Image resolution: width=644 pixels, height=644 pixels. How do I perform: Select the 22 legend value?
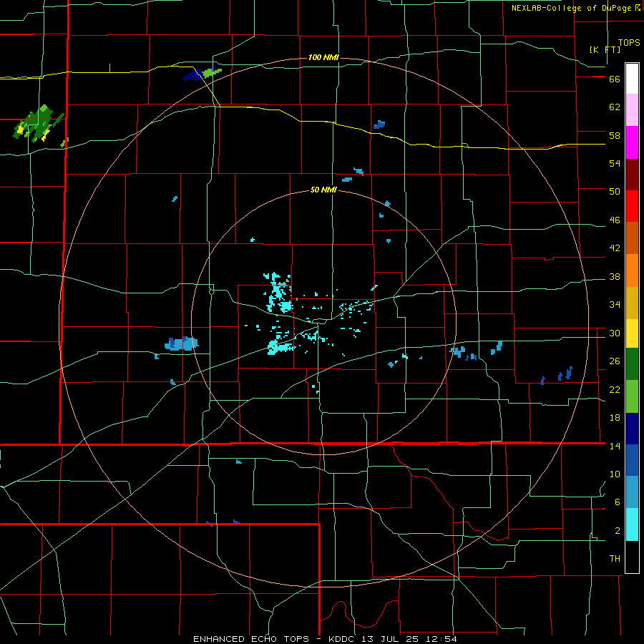click(x=615, y=389)
